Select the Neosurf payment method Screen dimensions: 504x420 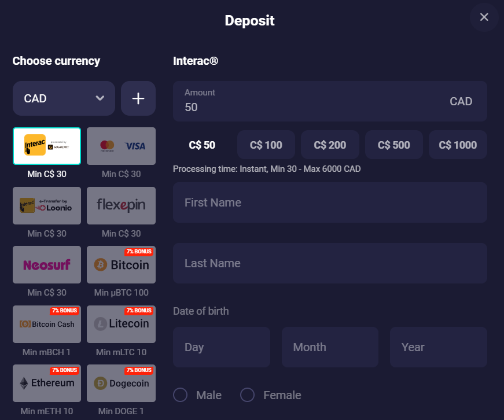pos(47,265)
